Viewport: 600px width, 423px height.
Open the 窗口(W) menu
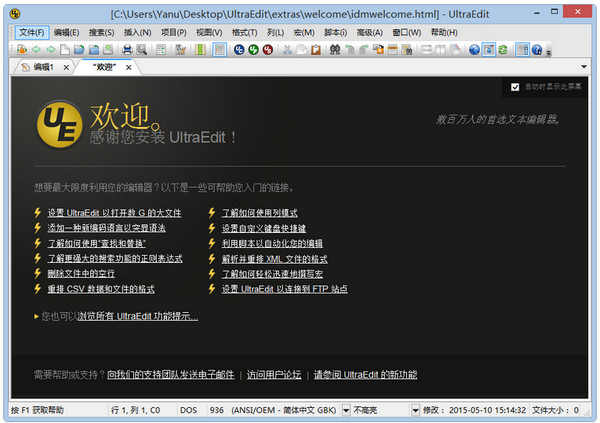(407, 33)
